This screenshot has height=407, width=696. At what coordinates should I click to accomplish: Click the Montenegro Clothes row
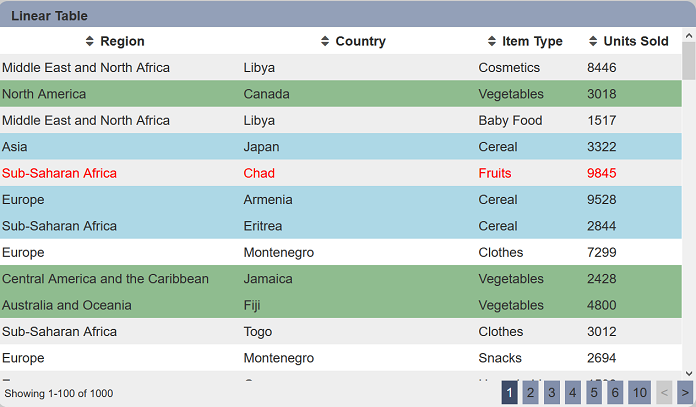click(341, 252)
